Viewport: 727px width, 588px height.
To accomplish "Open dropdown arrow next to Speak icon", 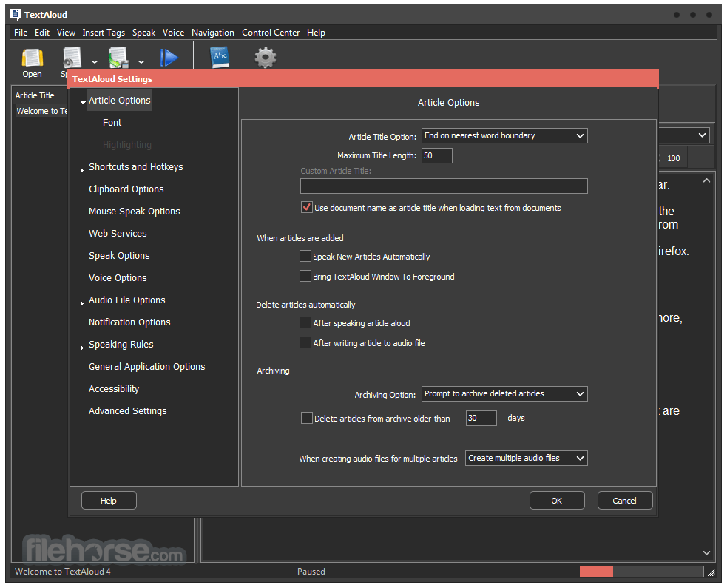I will [95, 61].
